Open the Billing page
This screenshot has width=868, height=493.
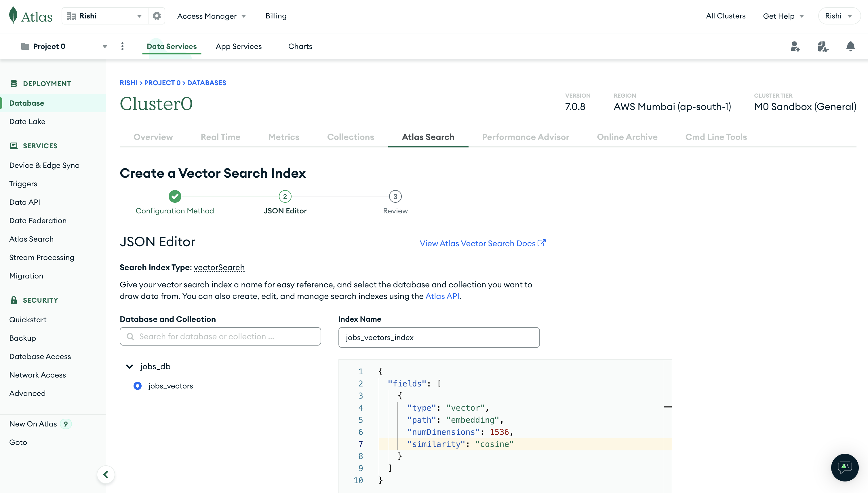click(276, 16)
